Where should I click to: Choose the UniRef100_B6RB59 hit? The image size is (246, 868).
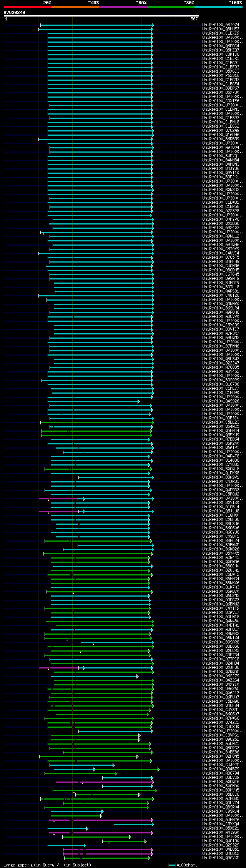click(221, 139)
